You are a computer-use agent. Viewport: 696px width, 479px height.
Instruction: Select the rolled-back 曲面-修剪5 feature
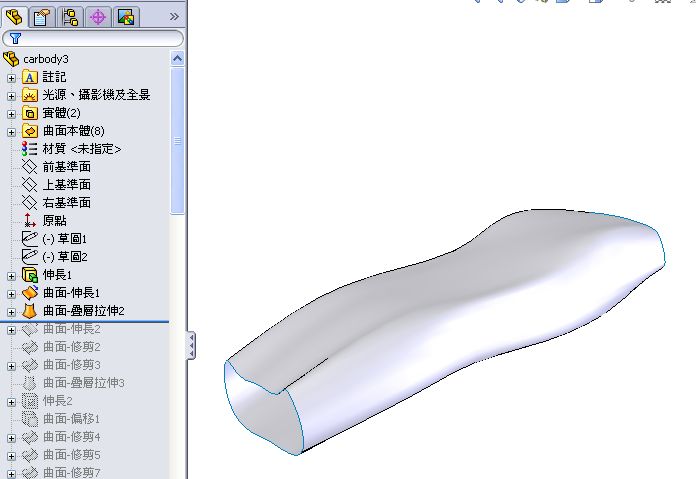pyautogui.click(x=71, y=455)
